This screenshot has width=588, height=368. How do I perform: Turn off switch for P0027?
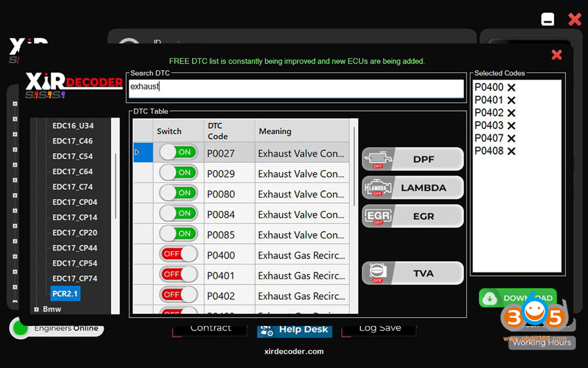(x=178, y=152)
